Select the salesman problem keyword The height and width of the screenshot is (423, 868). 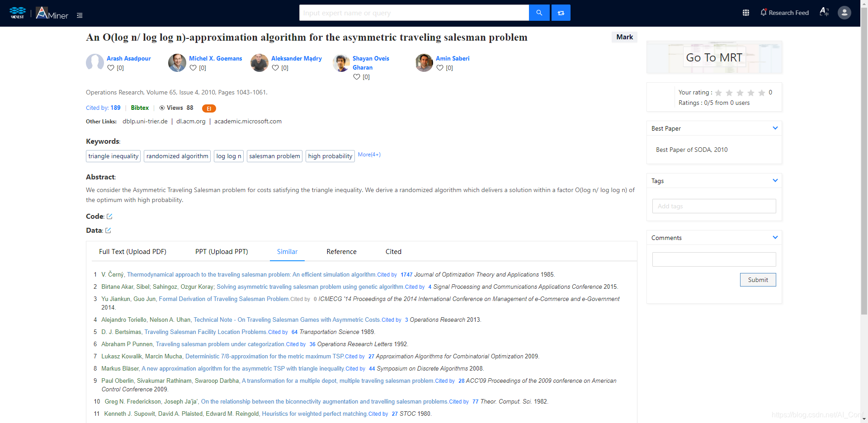(274, 156)
